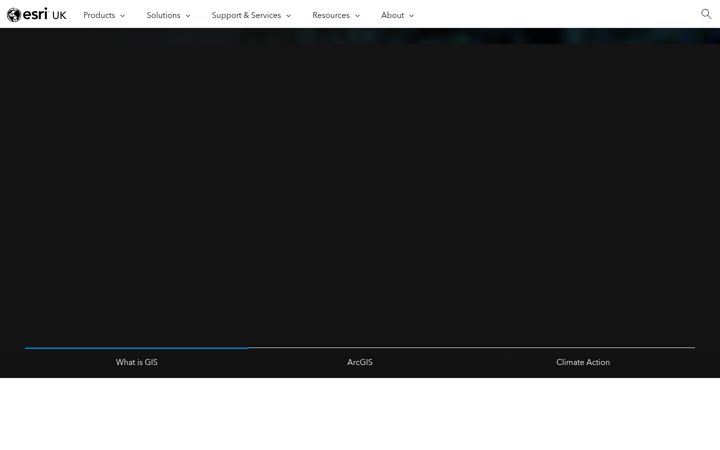
Task: Expand the Resources chevron arrow
Action: [357, 16]
